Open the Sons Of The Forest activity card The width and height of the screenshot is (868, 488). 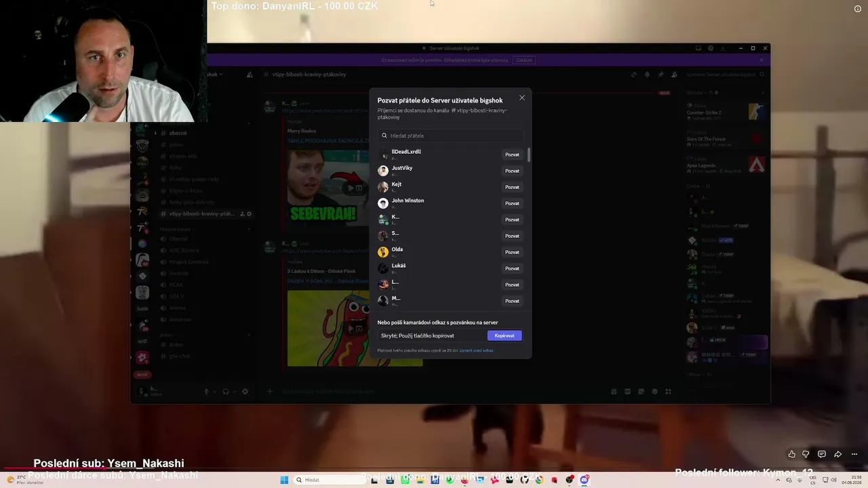(x=726, y=139)
